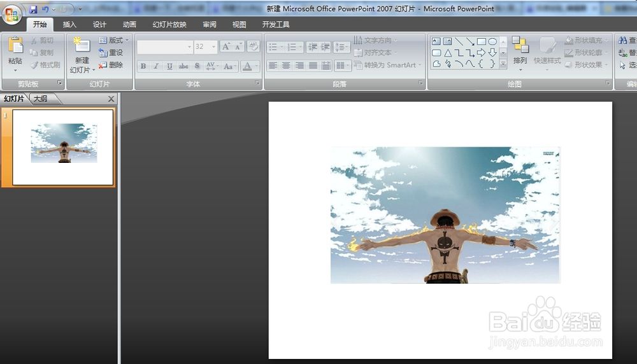Reset the slide with 重设

111,53
